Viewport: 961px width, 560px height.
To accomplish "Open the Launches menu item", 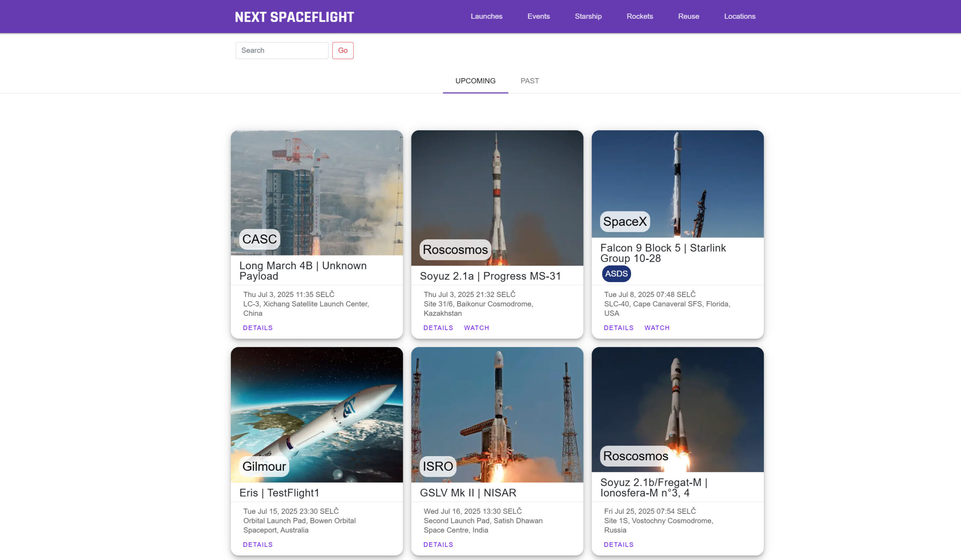I will (486, 17).
